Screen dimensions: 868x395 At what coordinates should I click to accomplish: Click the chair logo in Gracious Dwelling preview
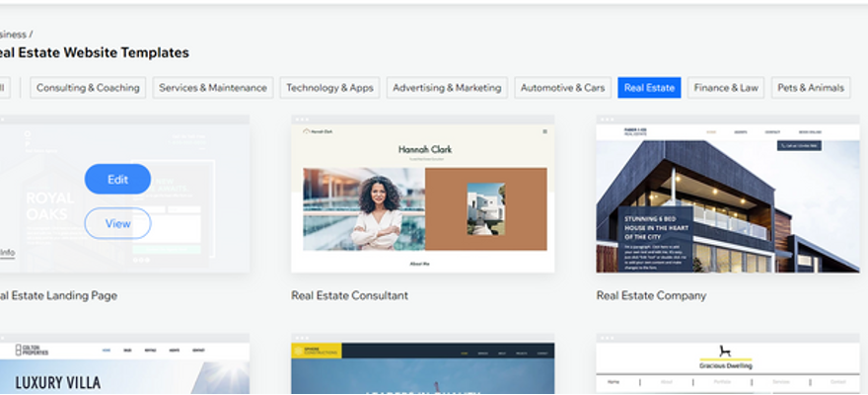[x=725, y=352]
